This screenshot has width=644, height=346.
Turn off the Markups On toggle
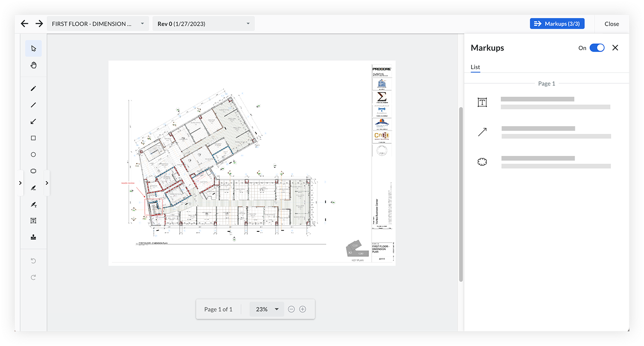point(597,48)
